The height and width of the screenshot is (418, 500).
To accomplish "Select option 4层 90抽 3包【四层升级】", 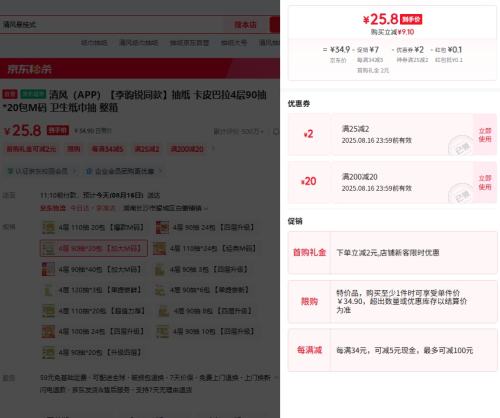I will [202, 269].
